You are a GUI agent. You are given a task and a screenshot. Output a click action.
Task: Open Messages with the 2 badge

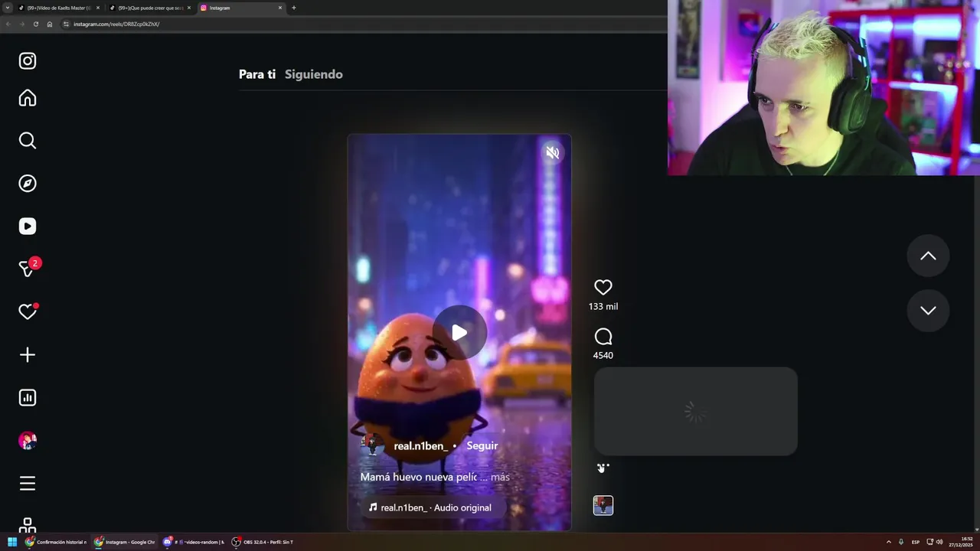[28, 269]
